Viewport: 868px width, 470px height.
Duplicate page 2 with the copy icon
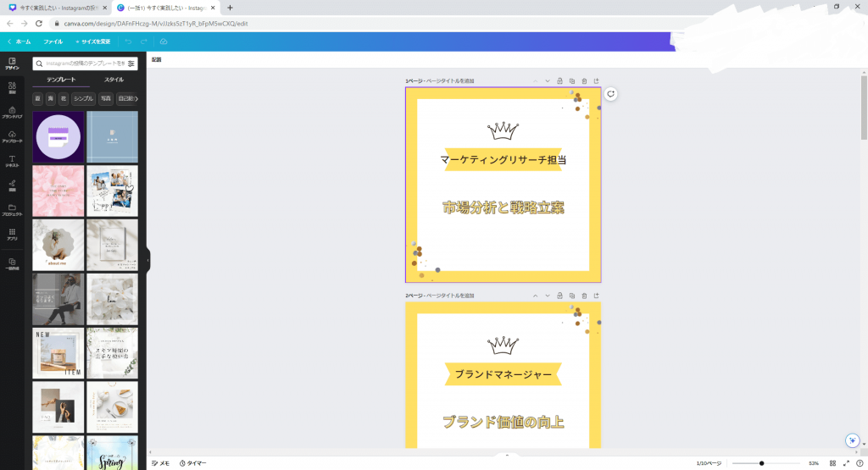point(572,296)
